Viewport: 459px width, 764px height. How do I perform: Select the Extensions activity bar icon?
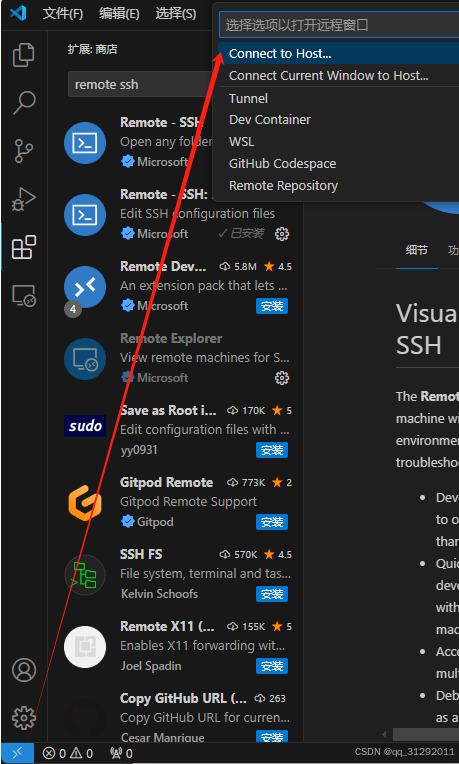click(x=23, y=247)
